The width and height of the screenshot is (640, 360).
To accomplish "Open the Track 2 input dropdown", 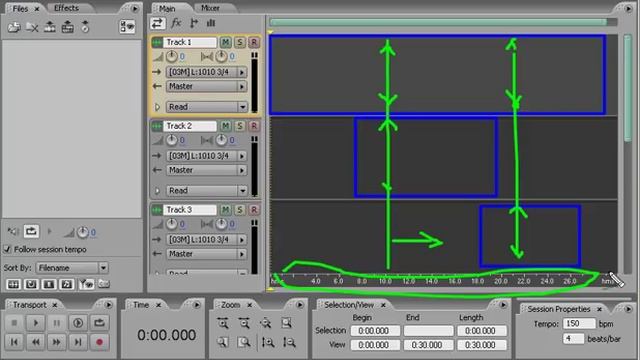I will point(207,156).
